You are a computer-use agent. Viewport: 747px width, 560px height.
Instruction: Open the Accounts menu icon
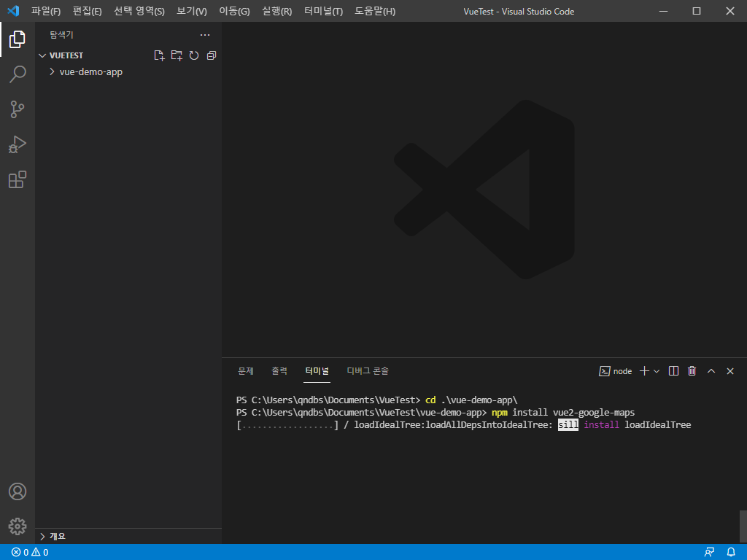(x=18, y=491)
